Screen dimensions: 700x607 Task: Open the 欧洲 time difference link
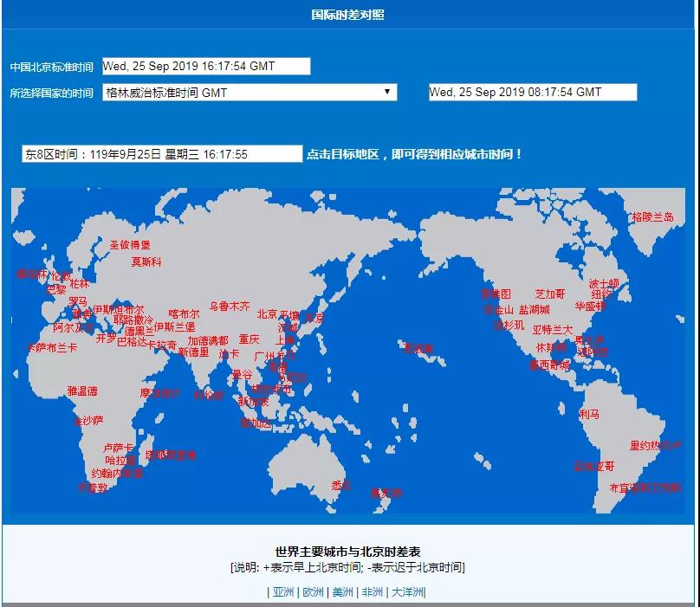click(x=313, y=592)
